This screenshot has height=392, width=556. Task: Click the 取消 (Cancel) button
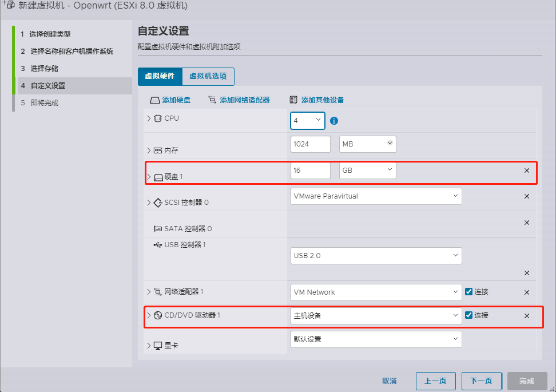click(390, 381)
